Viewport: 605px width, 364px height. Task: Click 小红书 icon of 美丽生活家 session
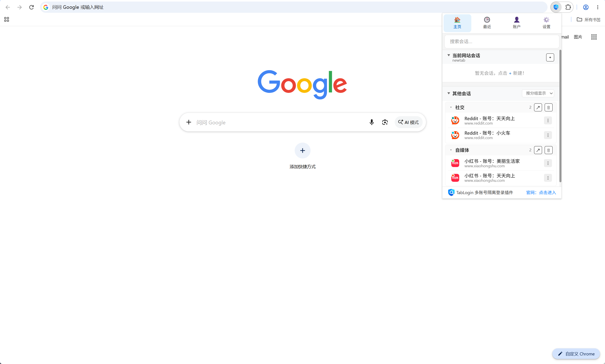coord(455,163)
